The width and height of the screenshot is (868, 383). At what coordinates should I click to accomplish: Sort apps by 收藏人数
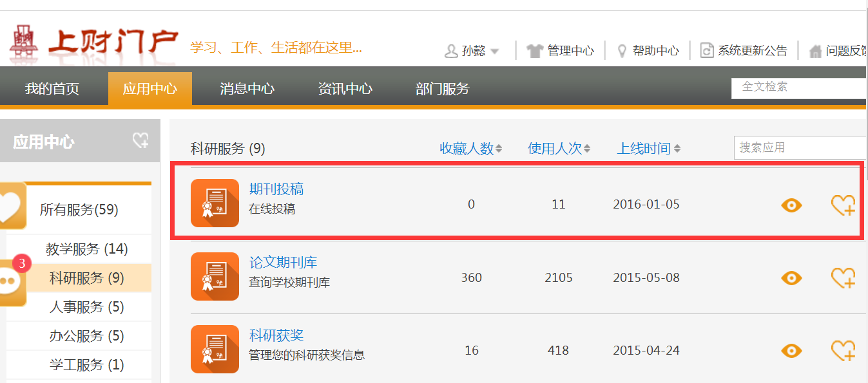click(470, 149)
